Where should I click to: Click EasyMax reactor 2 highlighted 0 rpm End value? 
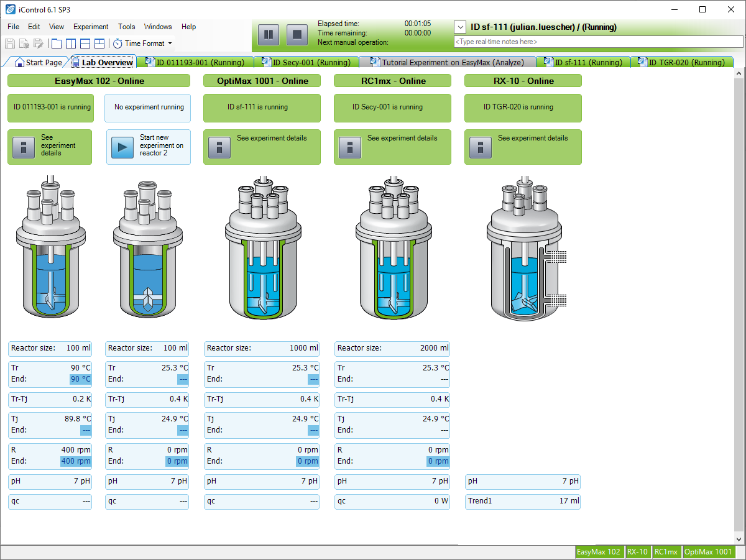point(177,461)
